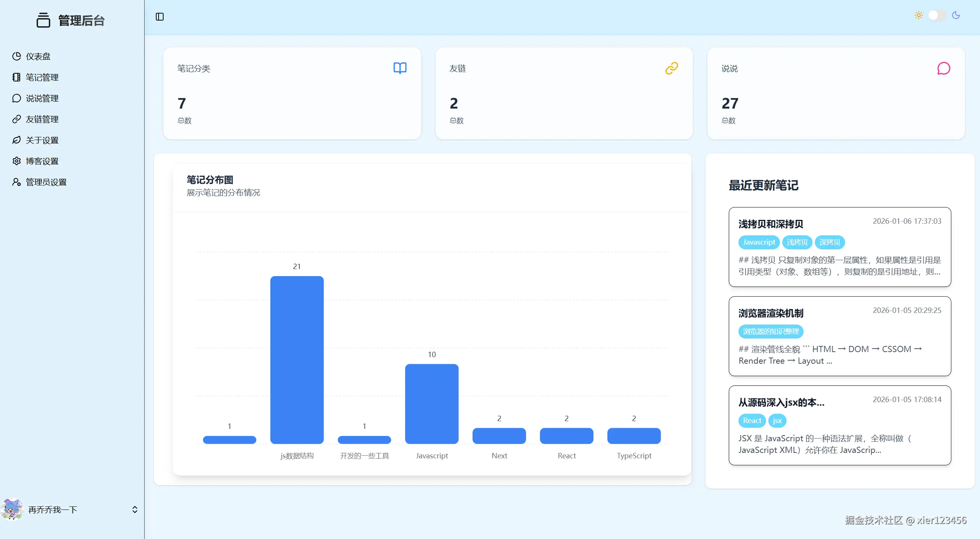Image resolution: width=980 pixels, height=539 pixels.
Task: Go to 笔记管理 menu item
Action: pos(42,78)
